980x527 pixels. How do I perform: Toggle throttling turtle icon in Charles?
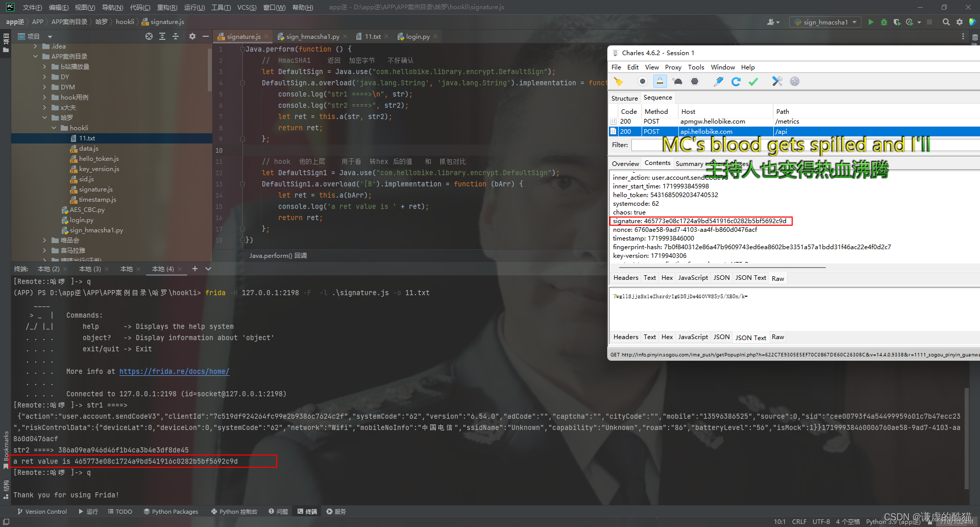(678, 81)
